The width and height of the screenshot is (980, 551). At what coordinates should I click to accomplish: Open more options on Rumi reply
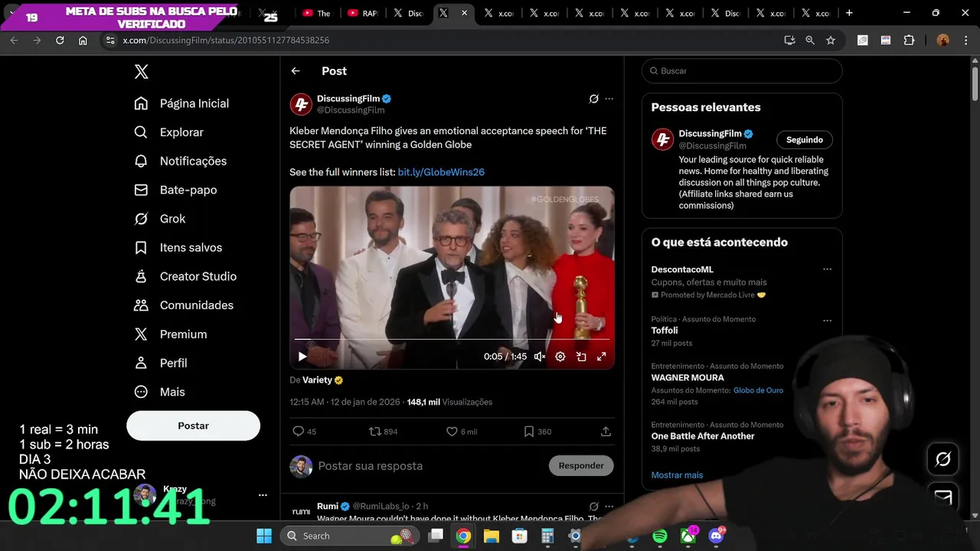(x=609, y=506)
